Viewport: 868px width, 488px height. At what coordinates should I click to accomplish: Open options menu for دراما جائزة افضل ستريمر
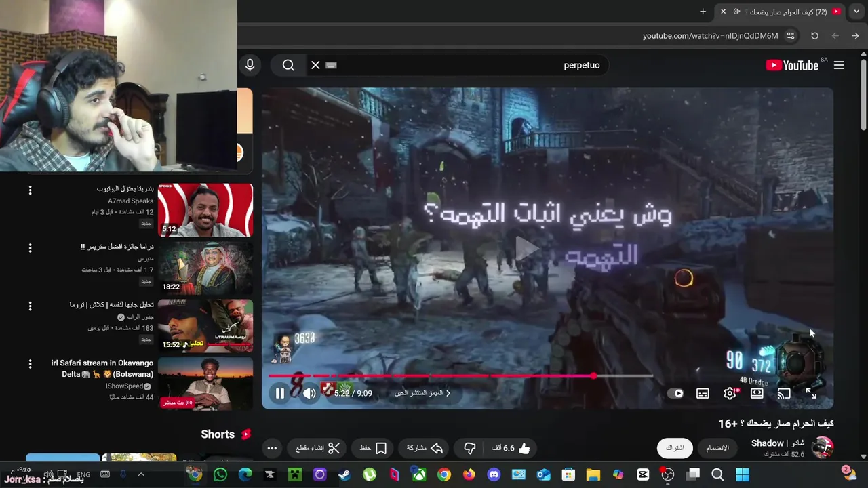30,248
